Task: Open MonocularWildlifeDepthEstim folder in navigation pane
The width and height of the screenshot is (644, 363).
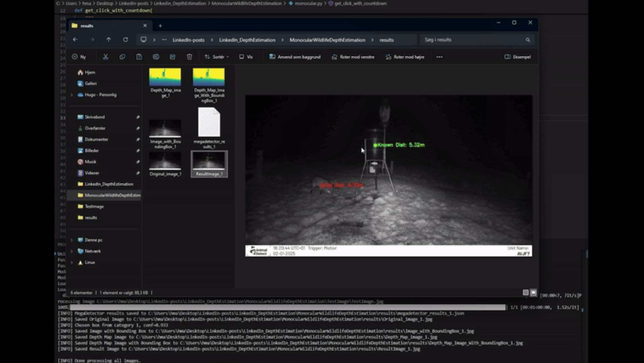Action: coord(109,195)
